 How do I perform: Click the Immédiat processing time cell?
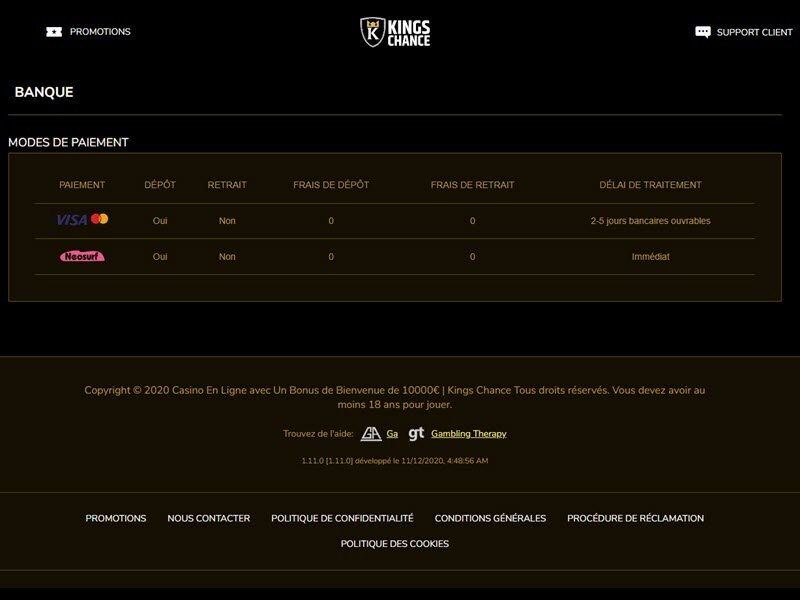[651, 257]
